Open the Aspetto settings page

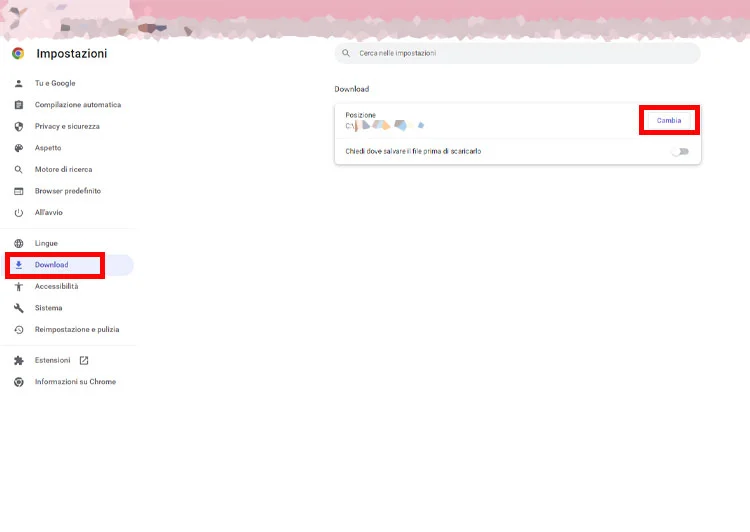48,148
